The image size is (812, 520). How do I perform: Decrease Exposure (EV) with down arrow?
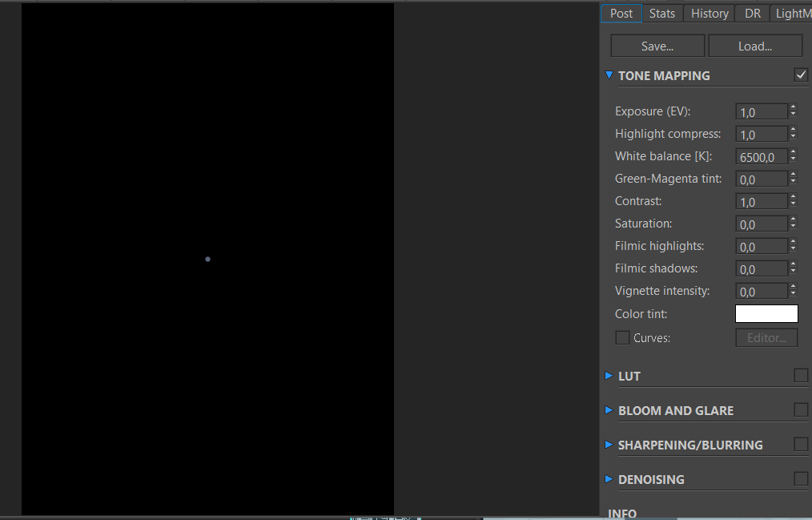point(793,115)
